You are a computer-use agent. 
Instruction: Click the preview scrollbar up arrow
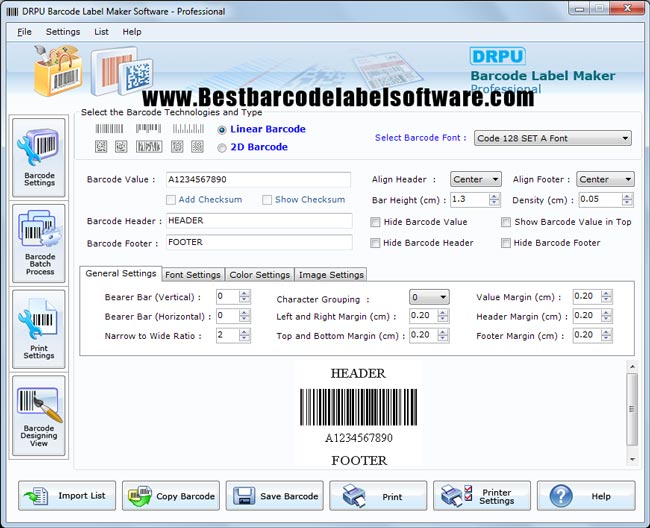pyautogui.click(x=632, y=367)
